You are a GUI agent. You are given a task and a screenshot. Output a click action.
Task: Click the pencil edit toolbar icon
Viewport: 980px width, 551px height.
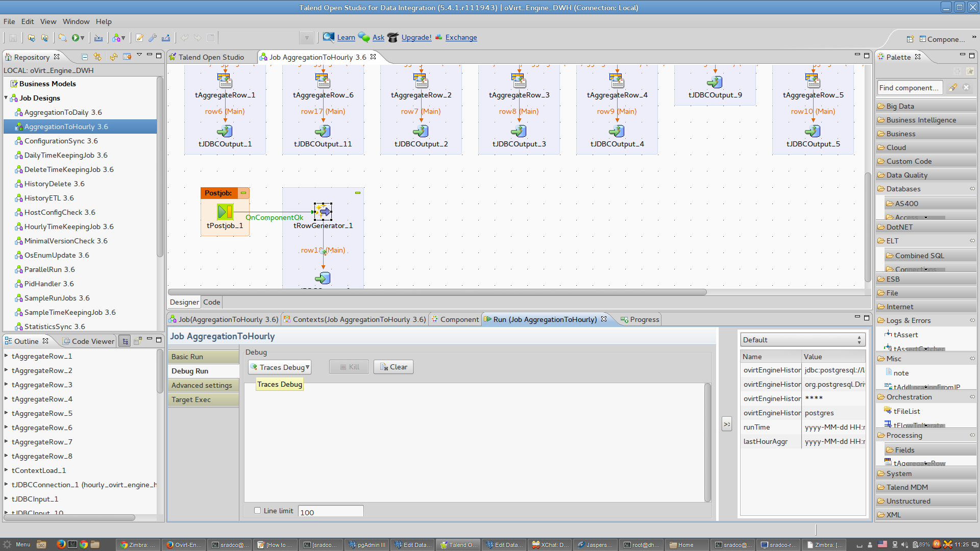pos(139,38)
